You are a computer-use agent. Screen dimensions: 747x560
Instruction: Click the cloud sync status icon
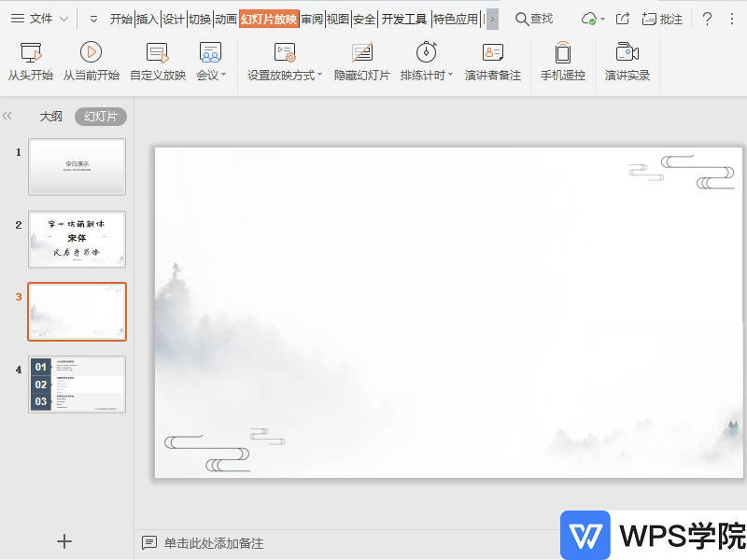[586, 18]
